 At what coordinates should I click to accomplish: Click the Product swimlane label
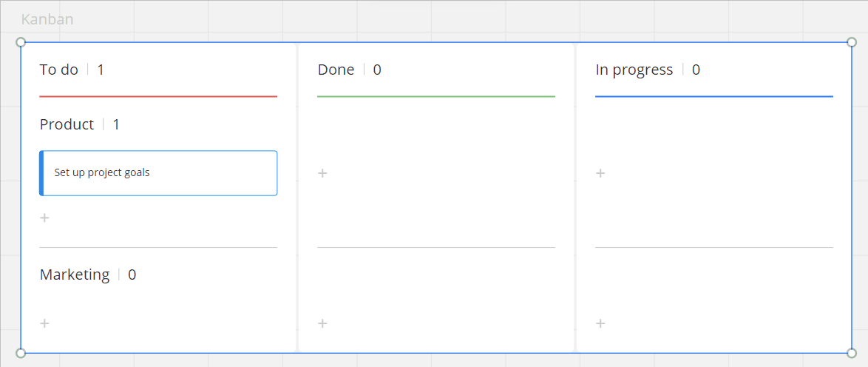[x=67, y=124]
